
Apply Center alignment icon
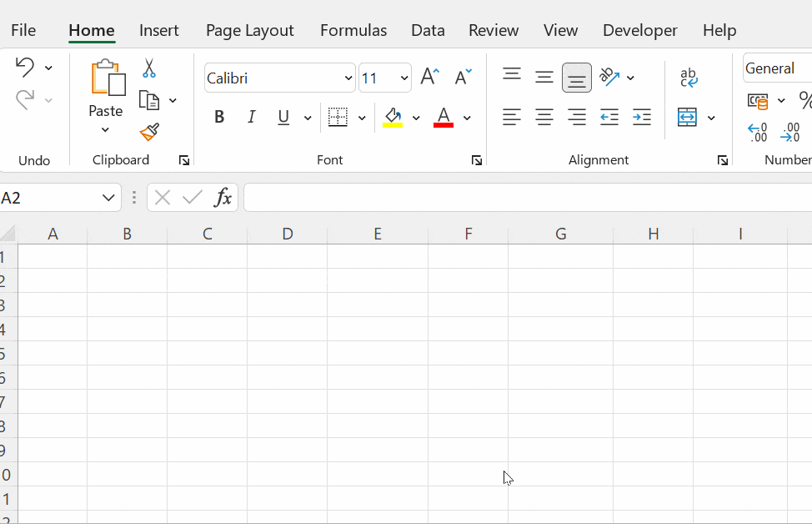tap(544, 117)
